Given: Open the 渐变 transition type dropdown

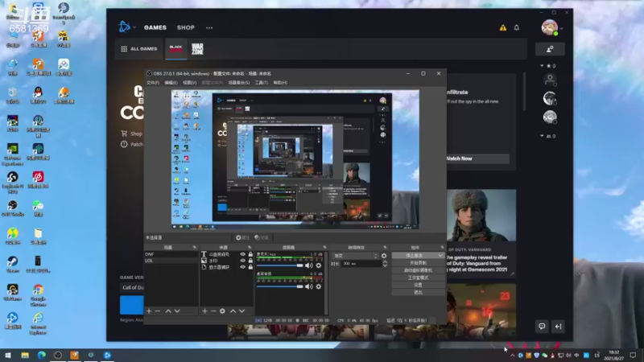Looking at the screenshot, I should pyautogui.click(x=355, y=256).
